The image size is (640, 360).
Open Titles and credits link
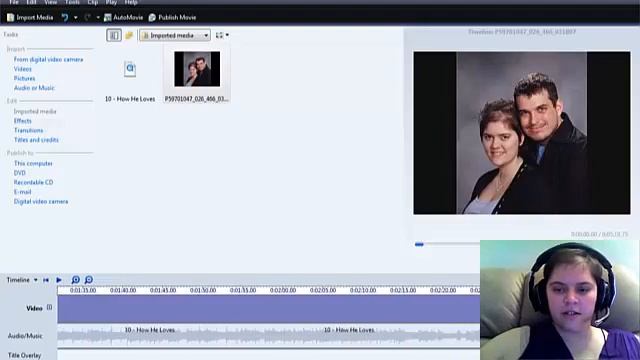coord(36,140)
